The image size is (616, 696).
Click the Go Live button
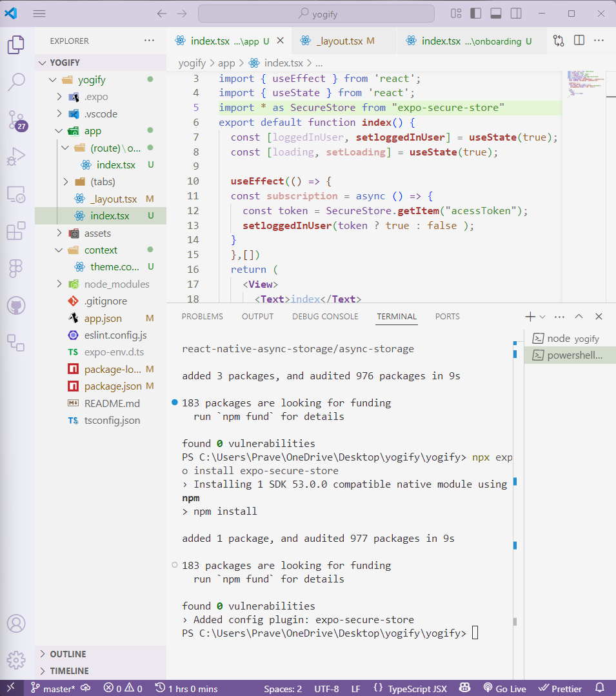pos(505,688)
